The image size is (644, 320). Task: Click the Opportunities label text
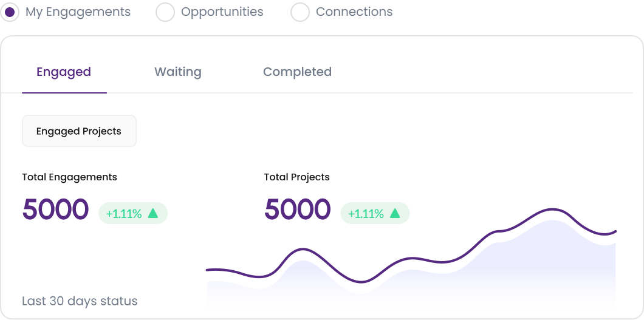[222, 12]
